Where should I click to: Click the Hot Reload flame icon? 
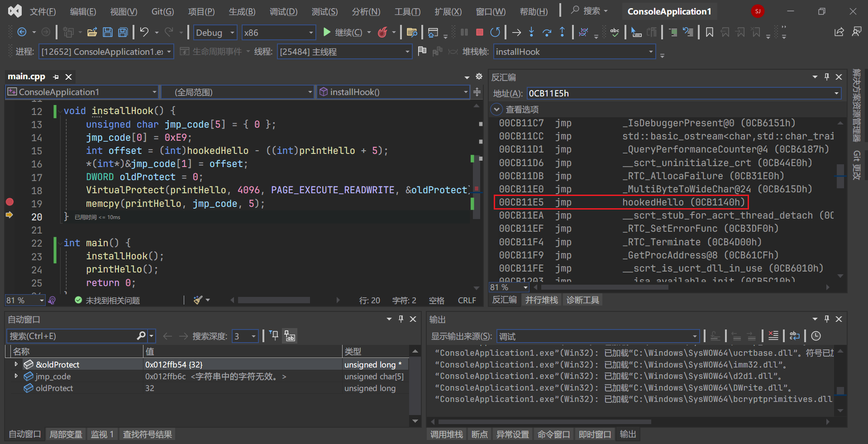[383, 32]
